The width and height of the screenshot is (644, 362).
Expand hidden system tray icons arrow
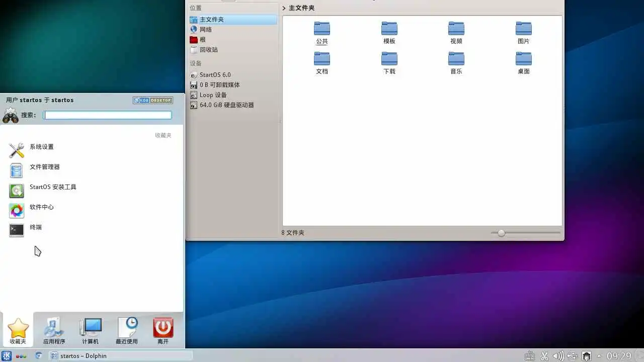(599, 356)
